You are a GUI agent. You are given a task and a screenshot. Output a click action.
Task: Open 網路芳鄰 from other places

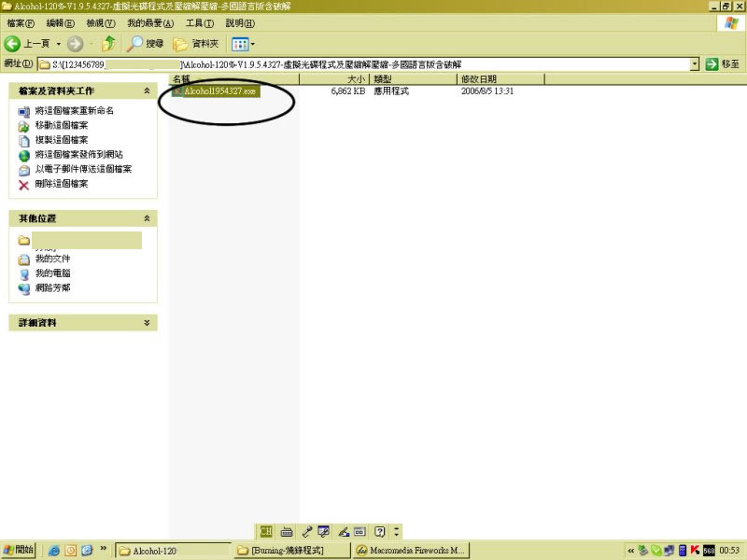point(52,287)
